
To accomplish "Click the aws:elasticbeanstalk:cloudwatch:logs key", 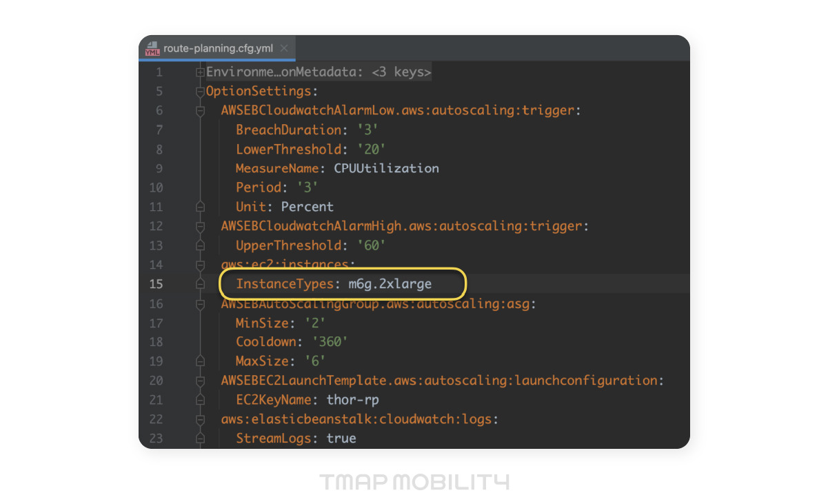I will [357, 419].
